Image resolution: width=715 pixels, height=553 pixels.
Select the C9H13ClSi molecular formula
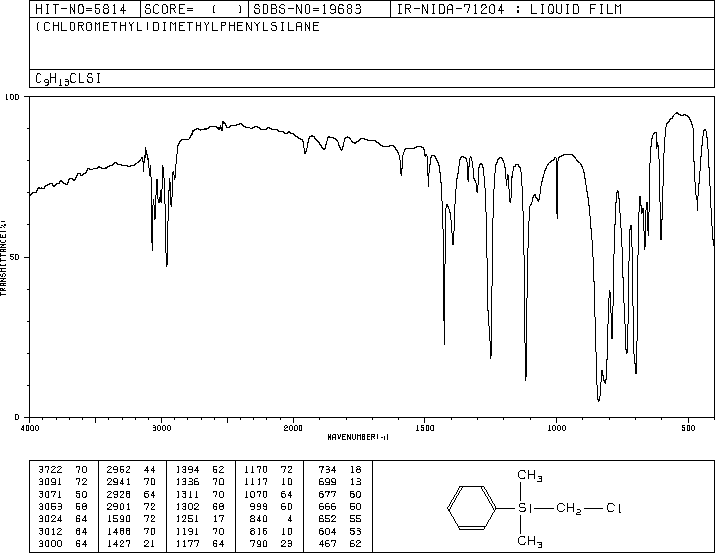point(68,79)
